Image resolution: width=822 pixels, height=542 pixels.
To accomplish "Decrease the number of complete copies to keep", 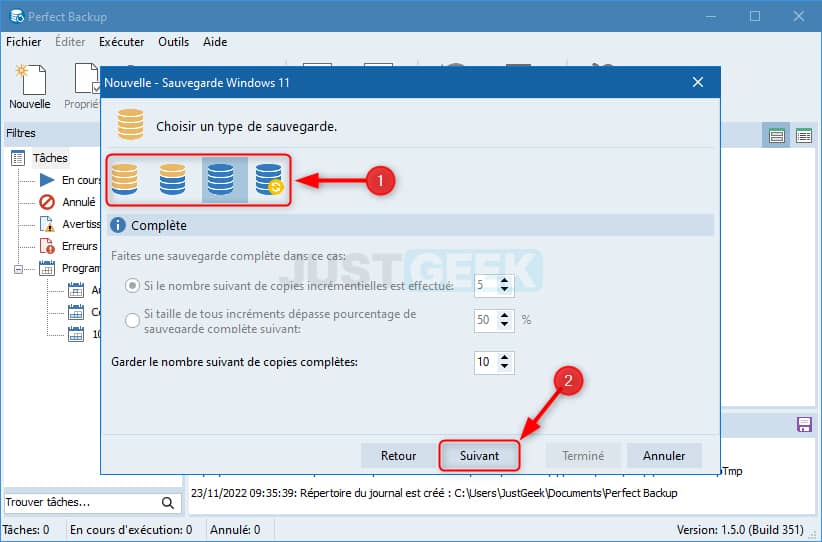I will (504, 366).
